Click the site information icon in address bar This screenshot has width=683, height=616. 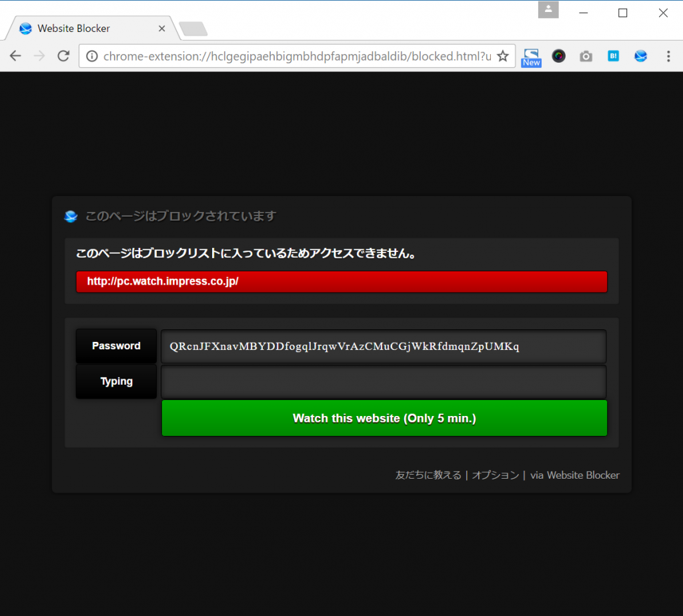(92, 56)
